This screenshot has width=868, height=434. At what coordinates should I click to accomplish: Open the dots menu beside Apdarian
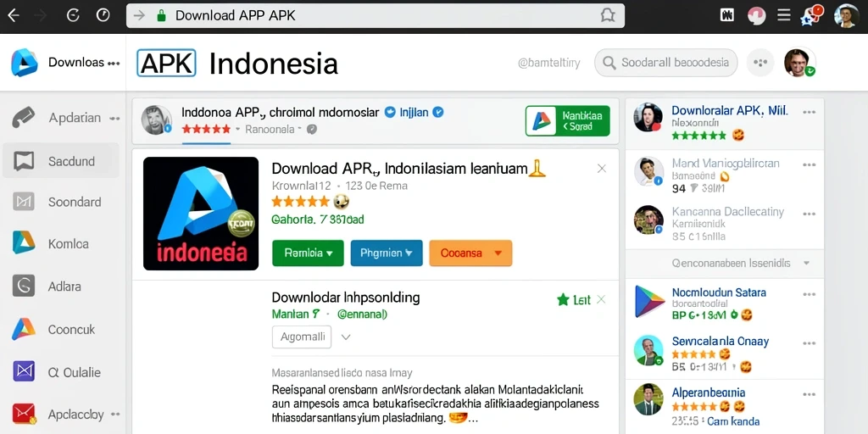[x=114, y=118]
